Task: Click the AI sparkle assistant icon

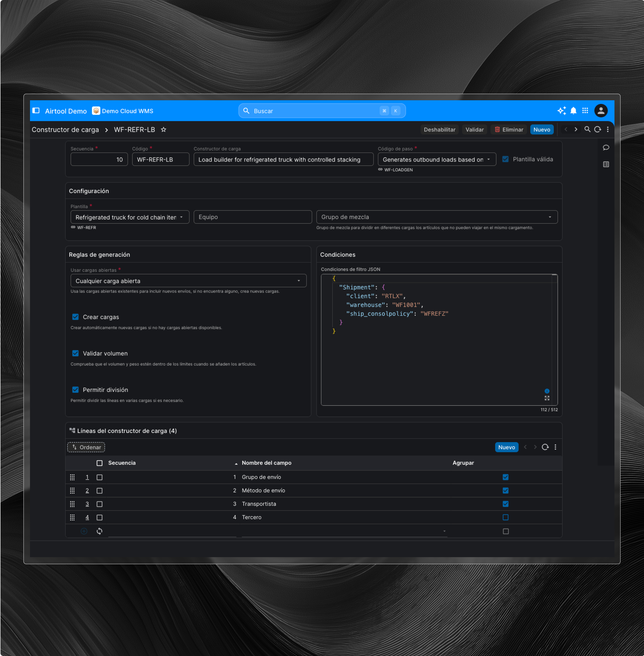Action: click(x=562, y=111)
